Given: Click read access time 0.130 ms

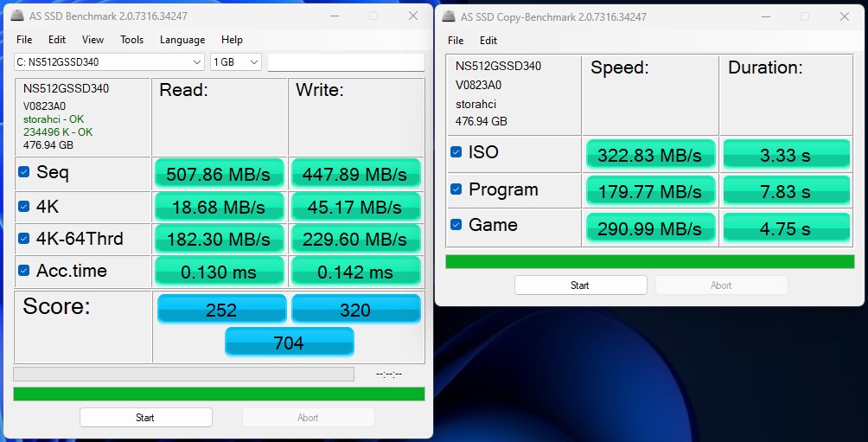Looking at the screenshot, I should pyautogui.click(x=219, y=272).
